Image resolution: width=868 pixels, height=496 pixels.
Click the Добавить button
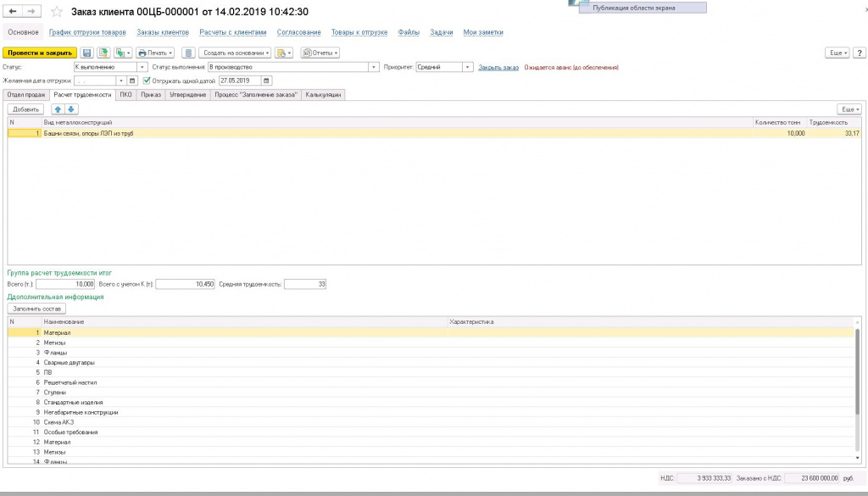click(25, 109)
